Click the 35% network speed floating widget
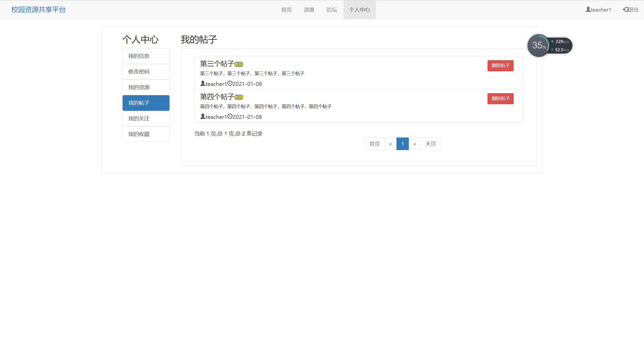 click(539, 45)
